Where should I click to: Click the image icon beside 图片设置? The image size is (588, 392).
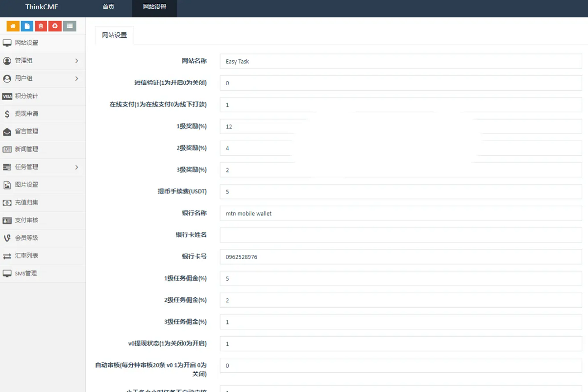pyautogui.click(x=7, y=185)
